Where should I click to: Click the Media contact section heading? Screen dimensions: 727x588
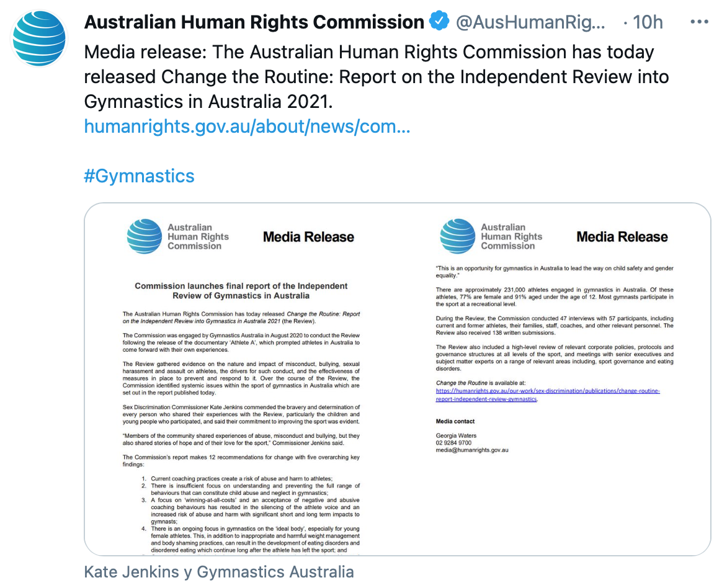click(455, 422)
